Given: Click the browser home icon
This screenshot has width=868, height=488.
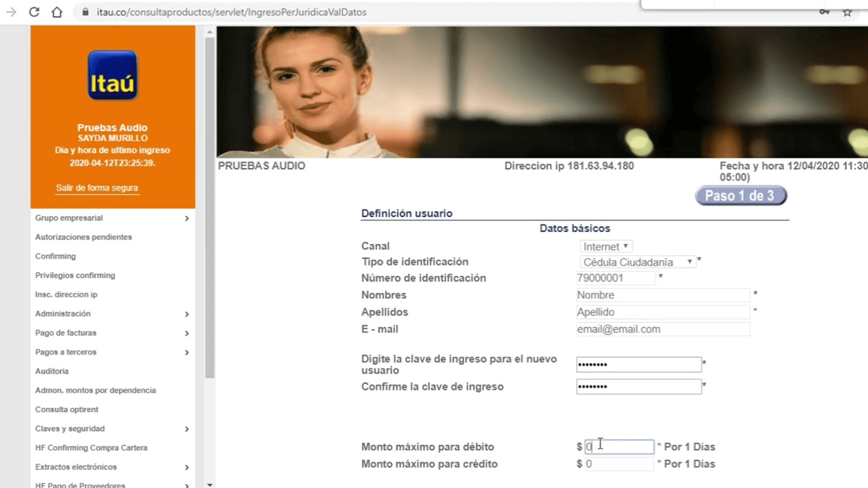Looking at the screenshot, I should (57, 12).
